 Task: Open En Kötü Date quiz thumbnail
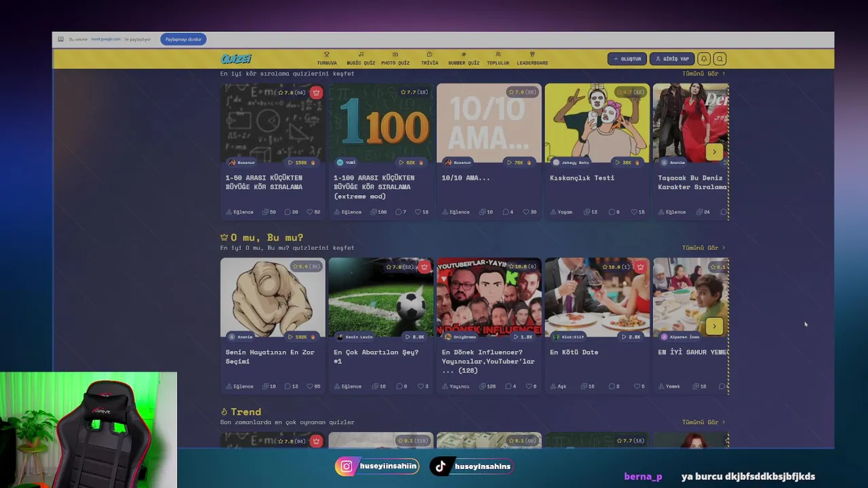pyautogui.click(x=597, y=297)
